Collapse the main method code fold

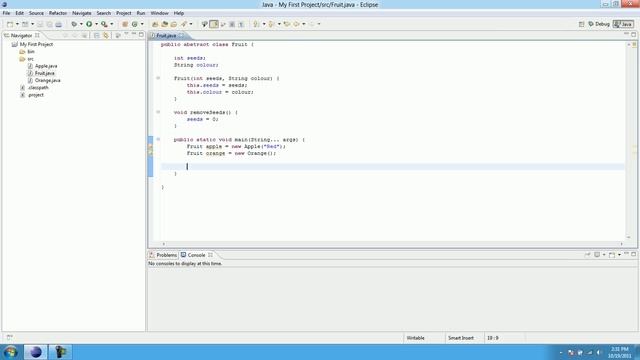pos(158,139)
